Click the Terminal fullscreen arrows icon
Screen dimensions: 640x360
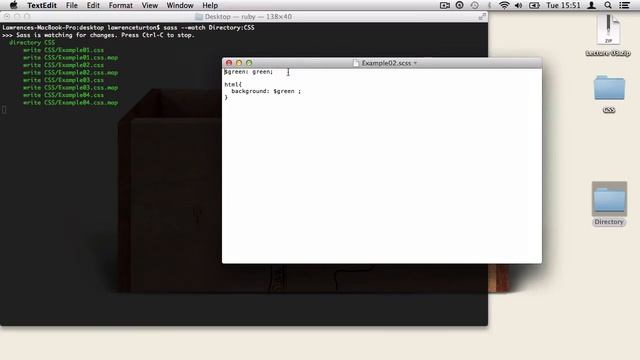[482, 16]
